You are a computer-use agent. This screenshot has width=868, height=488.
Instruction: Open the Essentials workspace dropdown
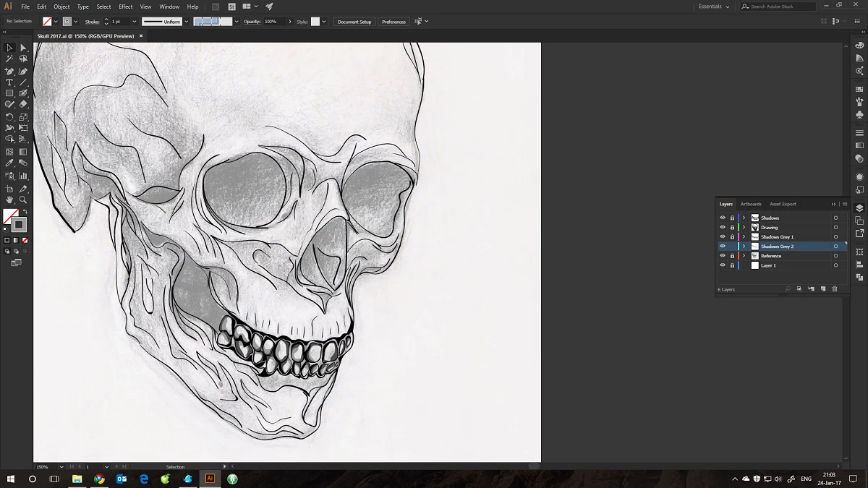713,7
